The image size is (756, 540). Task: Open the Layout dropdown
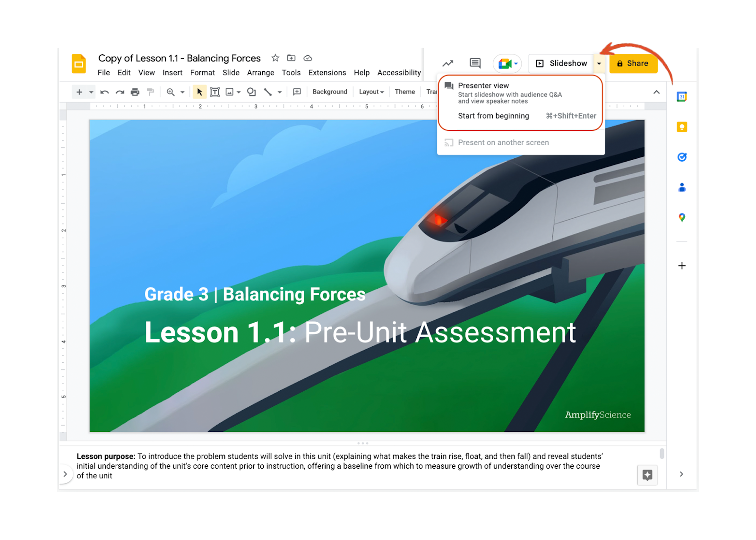pyautogui.click(x=371, y=92)
